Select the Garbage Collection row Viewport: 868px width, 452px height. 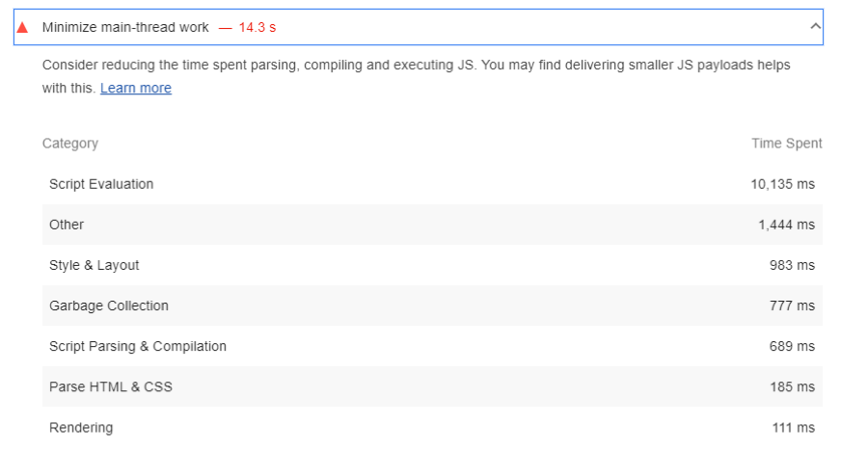pyautogui.click(x=109, y=306)
